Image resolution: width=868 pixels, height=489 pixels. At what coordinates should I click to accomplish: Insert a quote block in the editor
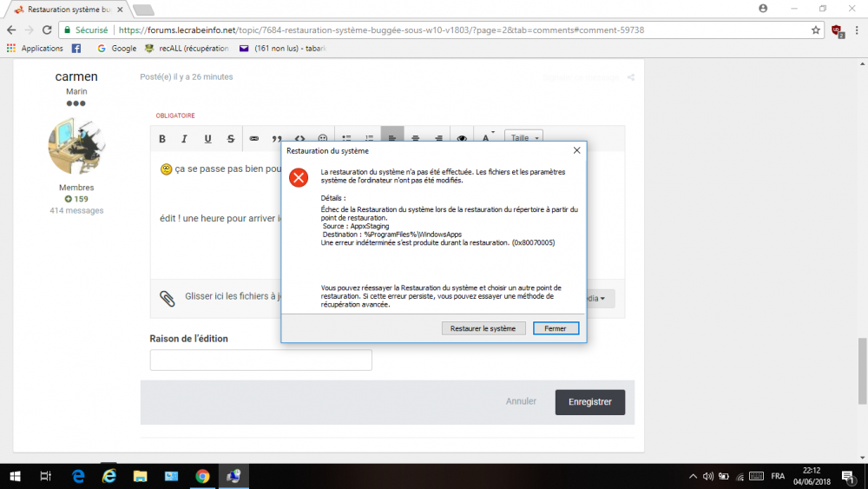tap(277, 138)
